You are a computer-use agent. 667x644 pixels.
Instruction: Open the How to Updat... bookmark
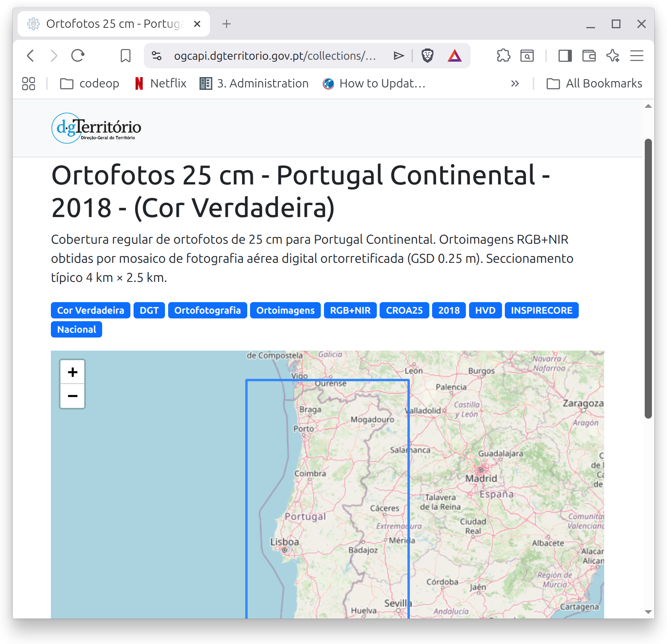pyautogui.click(x=374, y=83)
